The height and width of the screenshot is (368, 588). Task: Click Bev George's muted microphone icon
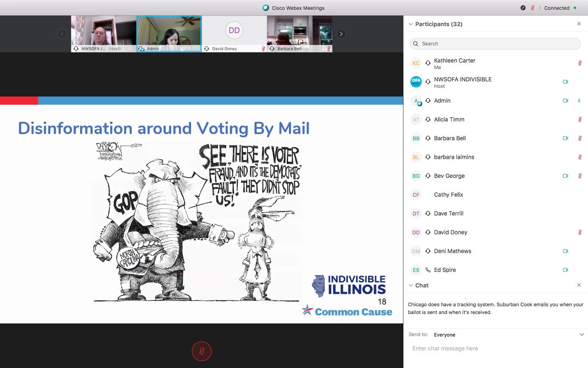[x=580, y=176]
